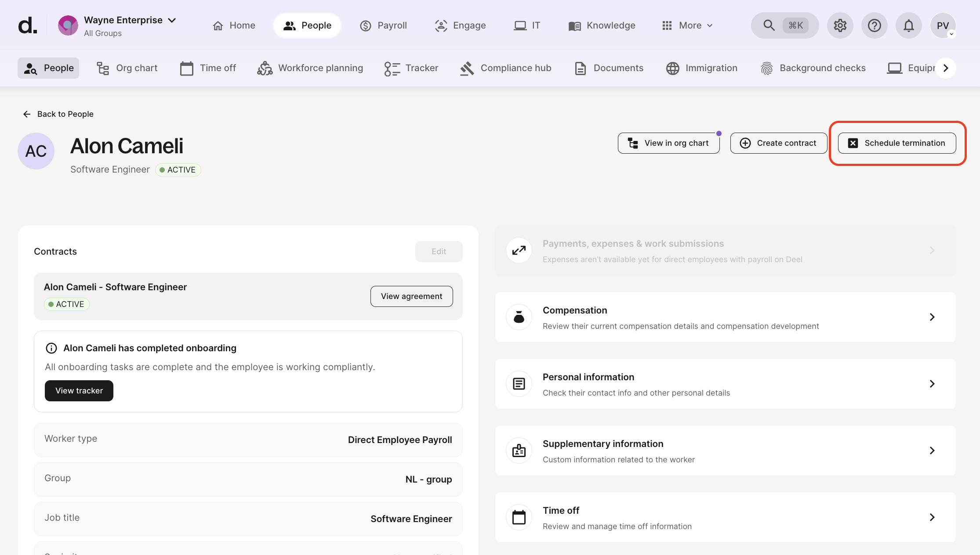The width and height of the screenshot is (980, 555).
Task: Open settings via the gear icon
Action: [x=840, y=25]
